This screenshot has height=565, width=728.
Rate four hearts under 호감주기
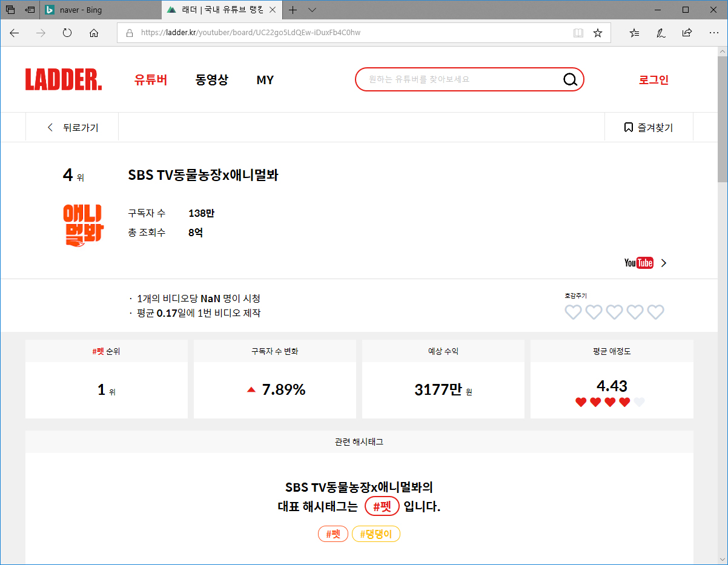tap(635, 312)
